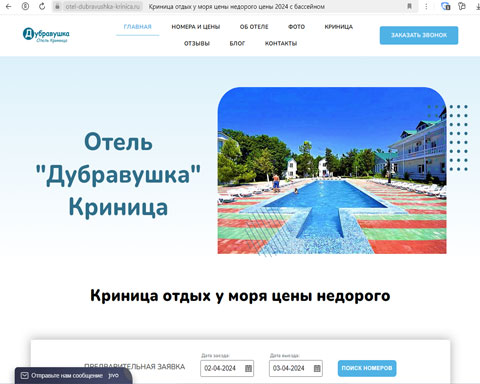Open calendar icon in check-in date field
The width and height of the screenshot is (480, 384).
tap(248, 368)
